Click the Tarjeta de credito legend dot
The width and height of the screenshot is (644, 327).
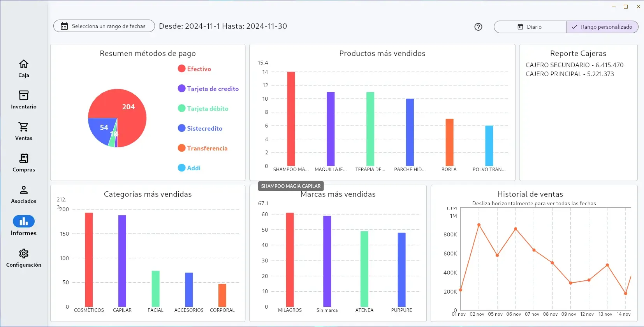click(181, 88)
